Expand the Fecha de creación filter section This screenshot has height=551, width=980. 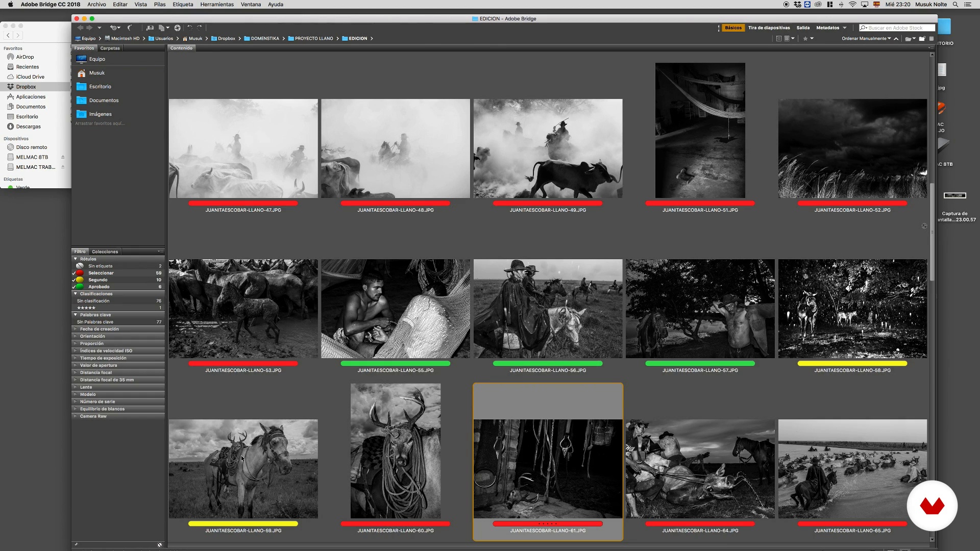click(x=99, y=329)
